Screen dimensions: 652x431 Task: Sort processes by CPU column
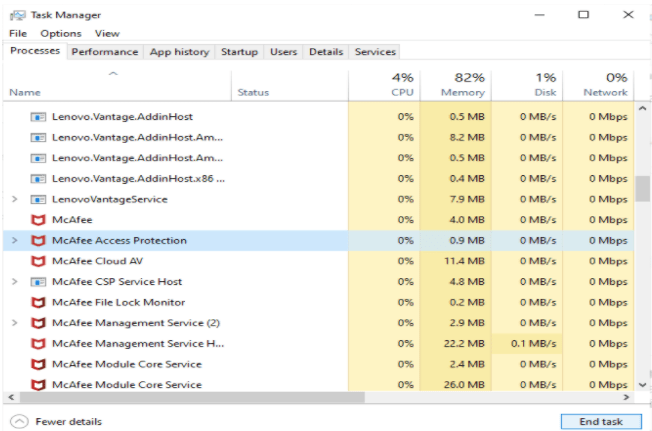384,86
